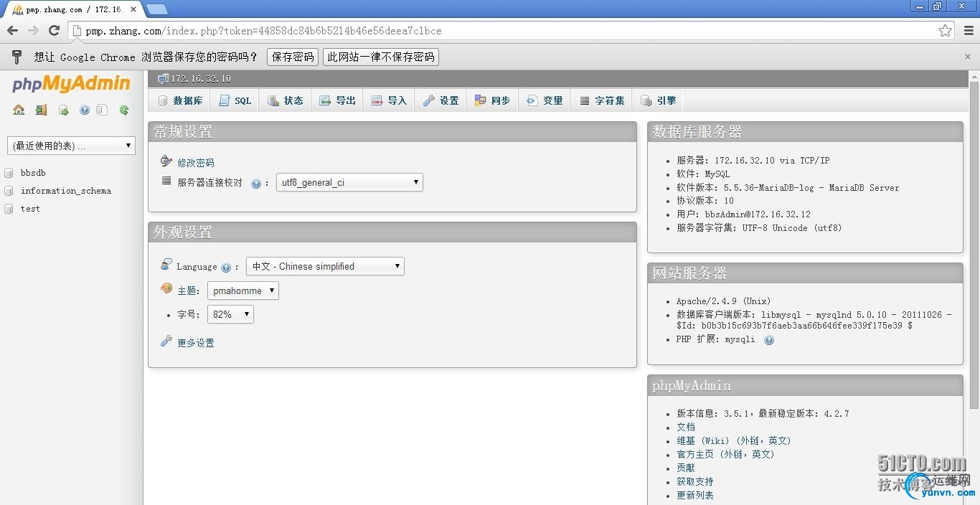Open the 字号 font size dropdown at 82%
The image size is (980, 505).
point(230,314)
